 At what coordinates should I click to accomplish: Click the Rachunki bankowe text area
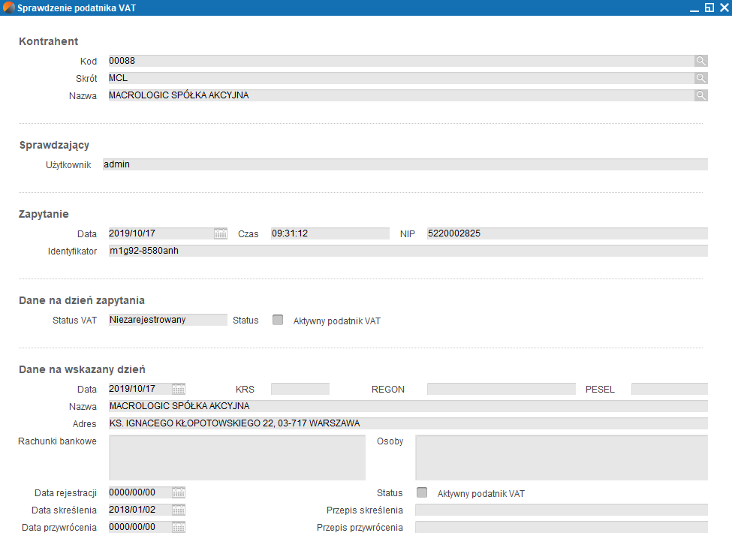pos(236,457)
